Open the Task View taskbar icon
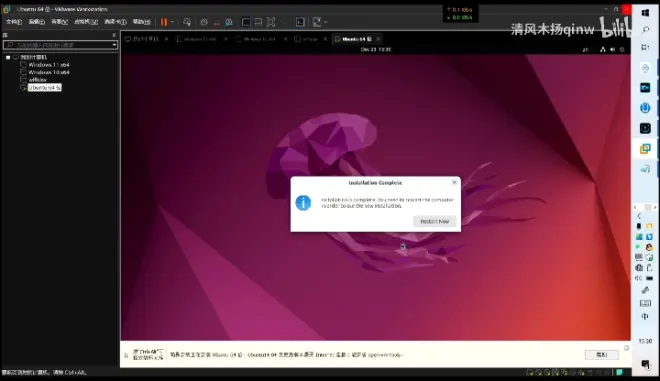660x381 pixels. [x=645, y=47]
